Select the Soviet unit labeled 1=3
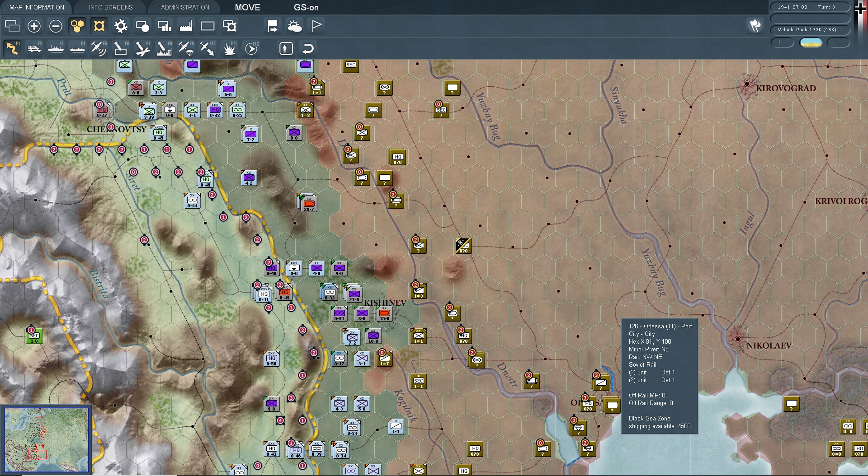Image resolution: width=868 pixels, height=476 pixels. point(419,290)
